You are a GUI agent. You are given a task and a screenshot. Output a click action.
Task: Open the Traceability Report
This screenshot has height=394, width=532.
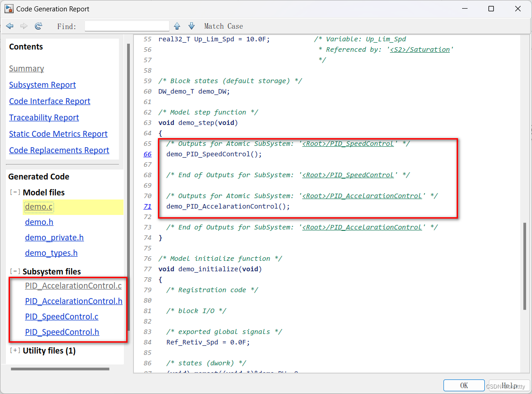pos(44,118)
